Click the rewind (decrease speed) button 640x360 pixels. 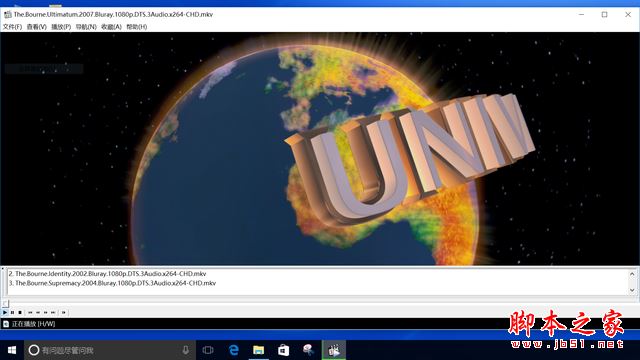38,313
